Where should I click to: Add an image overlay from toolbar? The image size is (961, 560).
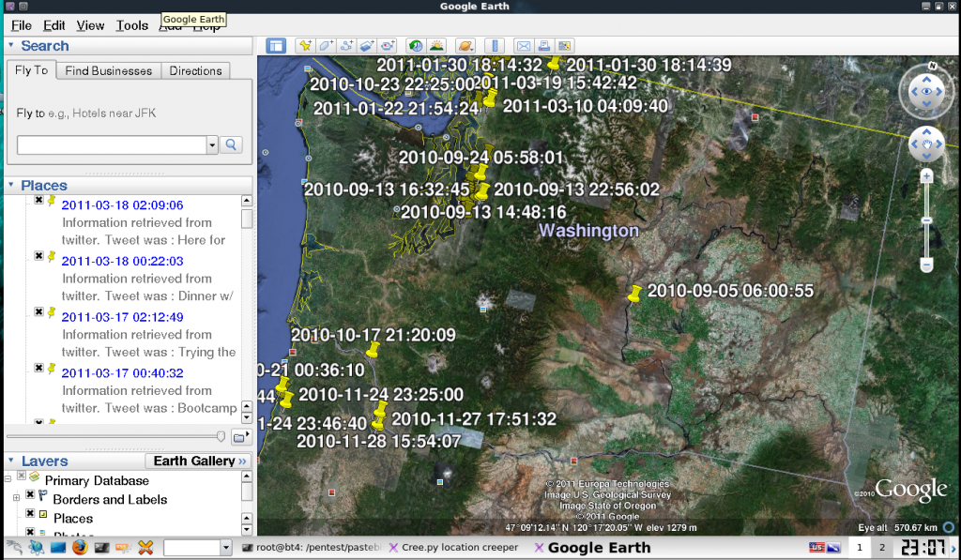[367, 46]
